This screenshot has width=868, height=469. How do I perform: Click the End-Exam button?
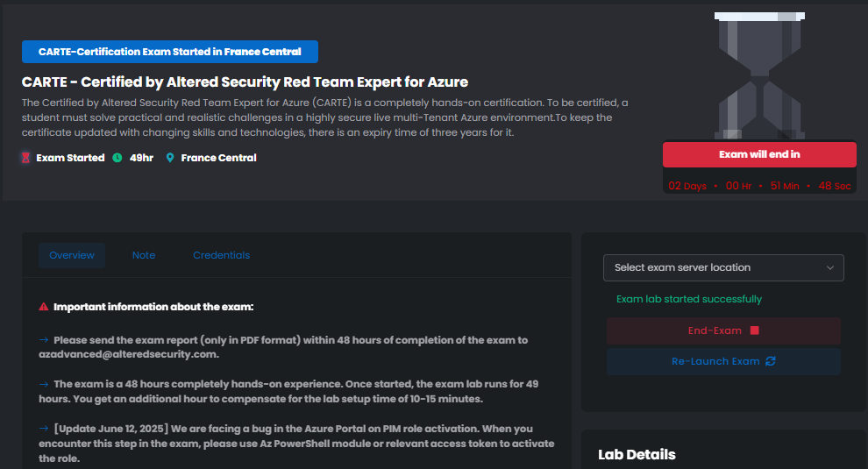click(723, 330)
